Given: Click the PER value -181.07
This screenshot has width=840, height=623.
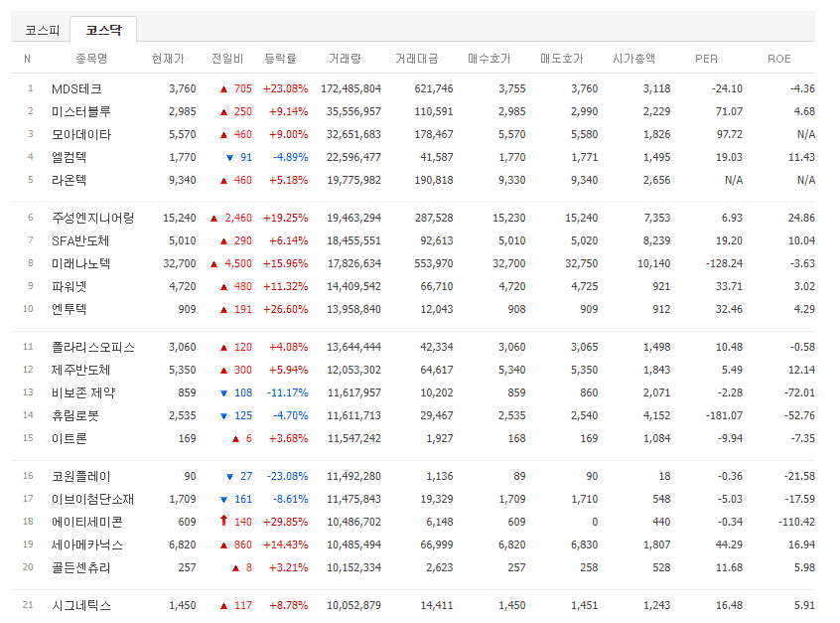Looking at the screenshot, I should [x=724, y=415].
